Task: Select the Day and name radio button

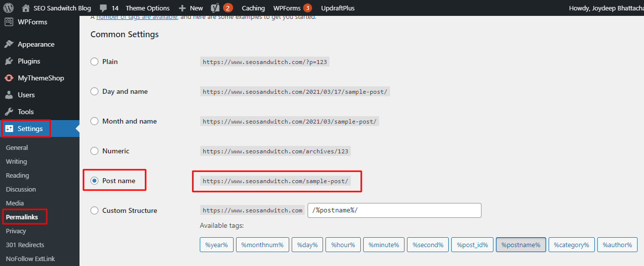Action: point(94,91)
